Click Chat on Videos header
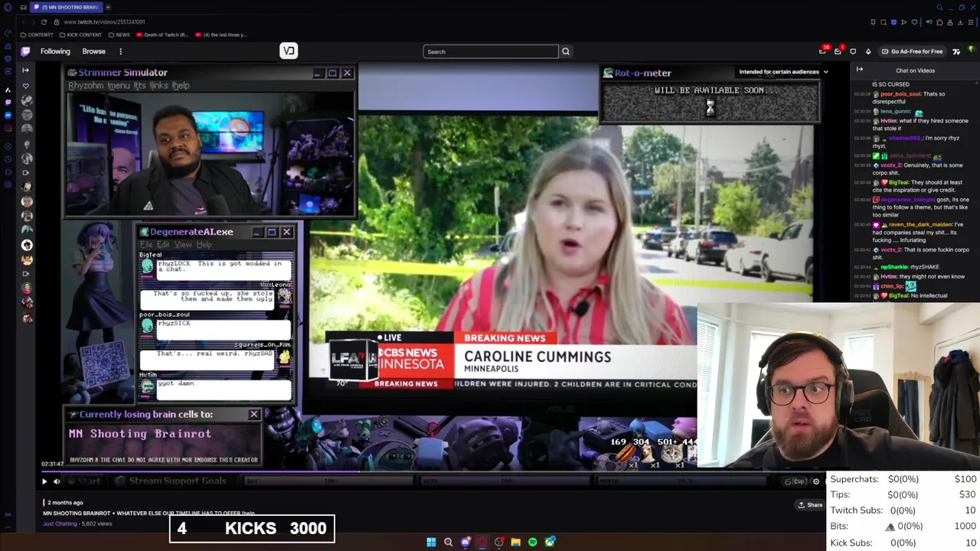 coord(915,70)
